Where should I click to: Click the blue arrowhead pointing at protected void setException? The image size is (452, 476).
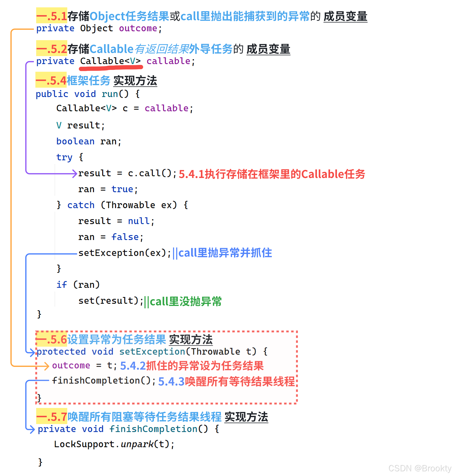point(32,352)
